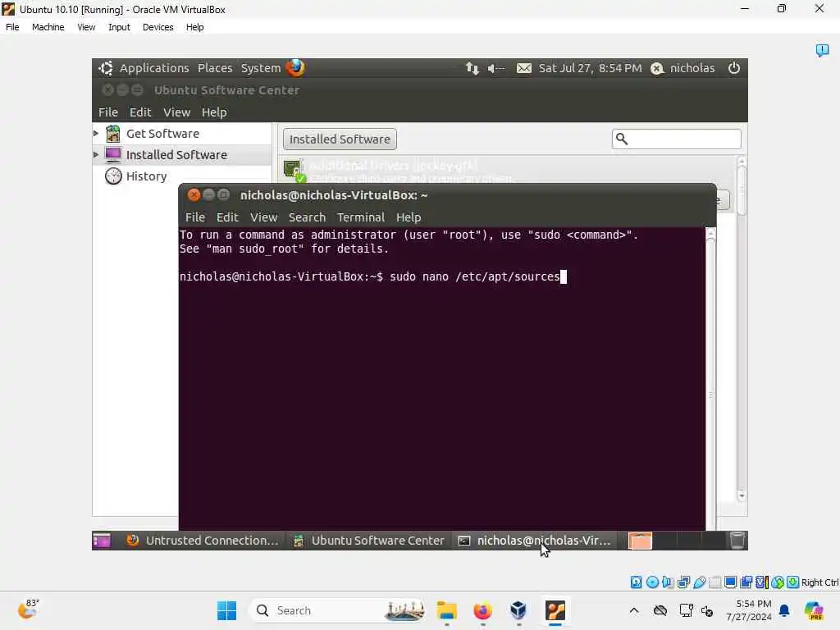This screenshot has width=840, height=630.
Task: Click the Installed Software breadcrumb button
Action: point(340,139)
